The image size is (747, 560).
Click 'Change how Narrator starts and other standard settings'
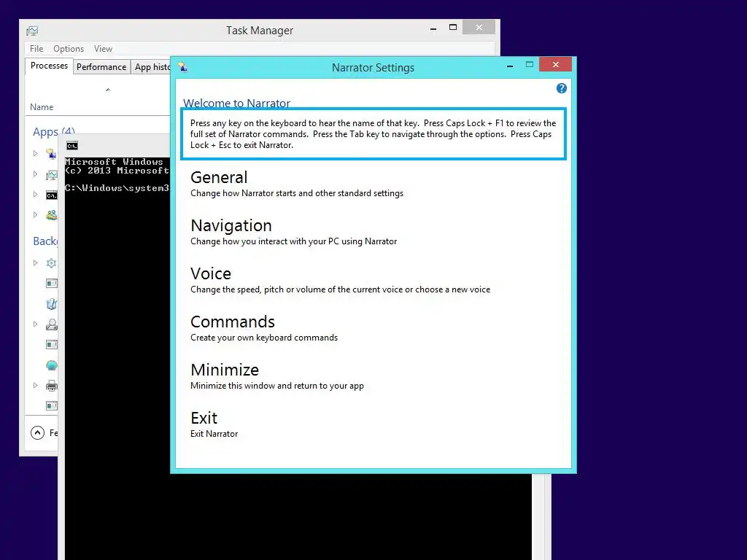(x=297, y=193)
